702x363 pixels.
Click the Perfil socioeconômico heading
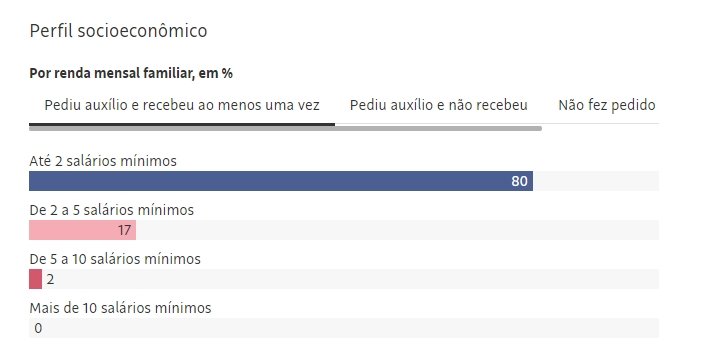click(x=118, y=31)
